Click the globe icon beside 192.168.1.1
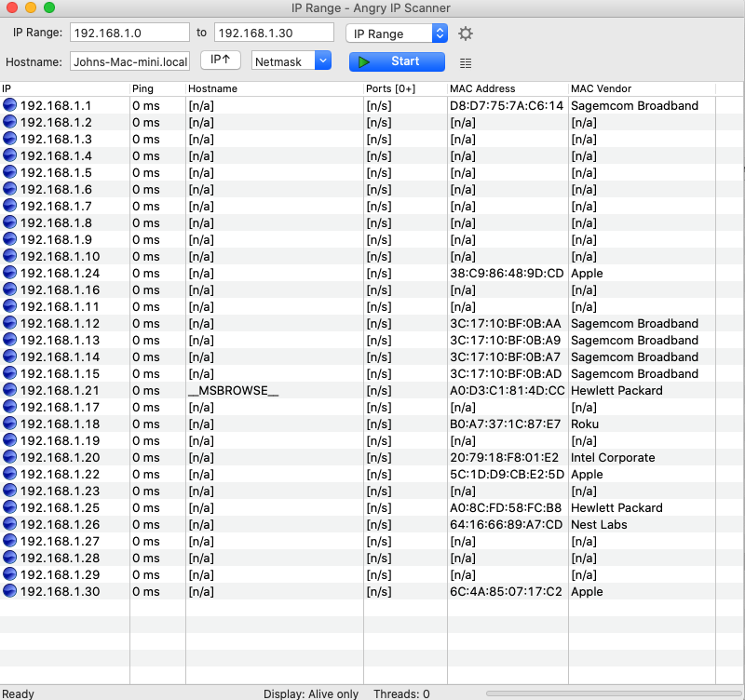 click(10, 105)
